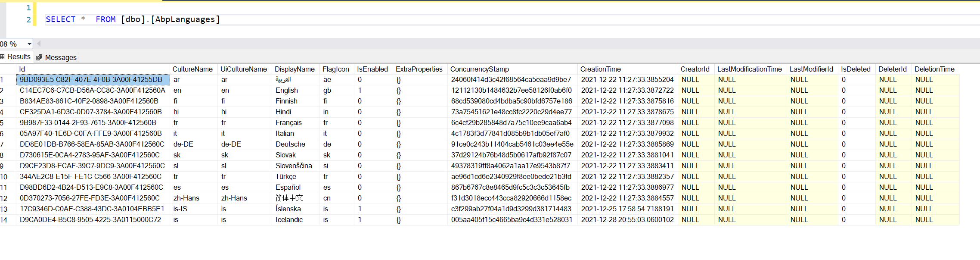Click the top-left select-all grid corner
Image resolution: width=980 pixels, height=260 pixels.
tap(8, 69)
